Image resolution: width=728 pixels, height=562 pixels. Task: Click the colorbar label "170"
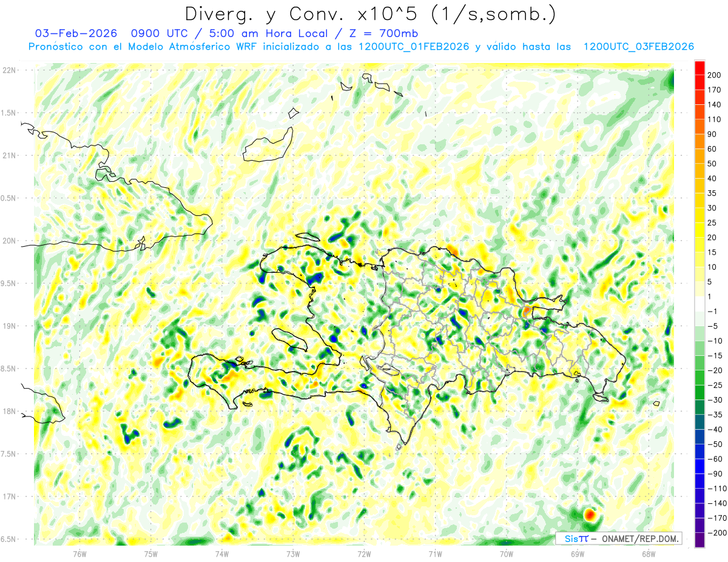(x=714, y=90)
